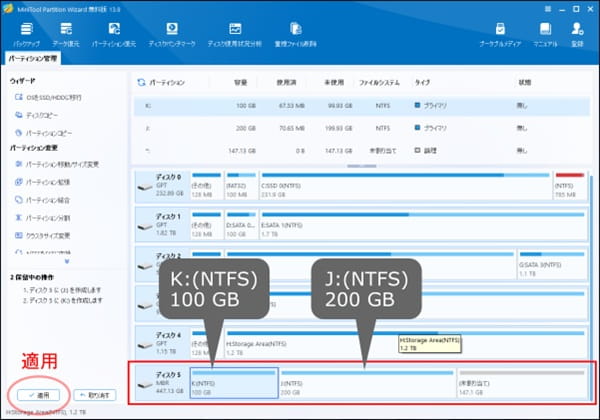Image resolution: width=600 pixels, height=420 pixels.
Task: Select the E:SATA 1(NTFS) 1.7 TB partition
Action: (423, 225)
